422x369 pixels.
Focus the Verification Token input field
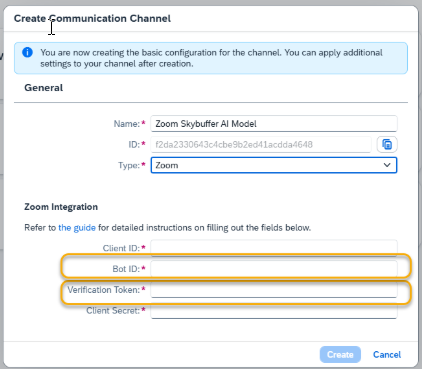point(274,290)
